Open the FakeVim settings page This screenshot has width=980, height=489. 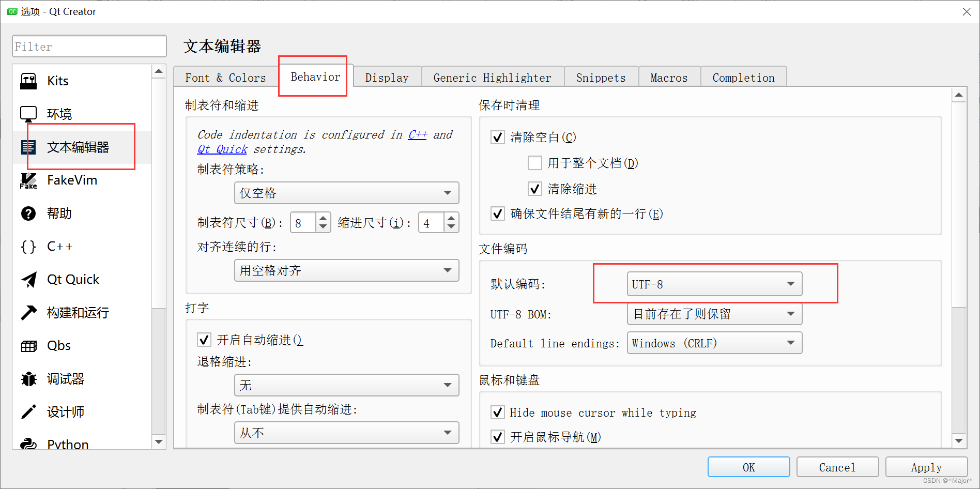click(71, 180)
